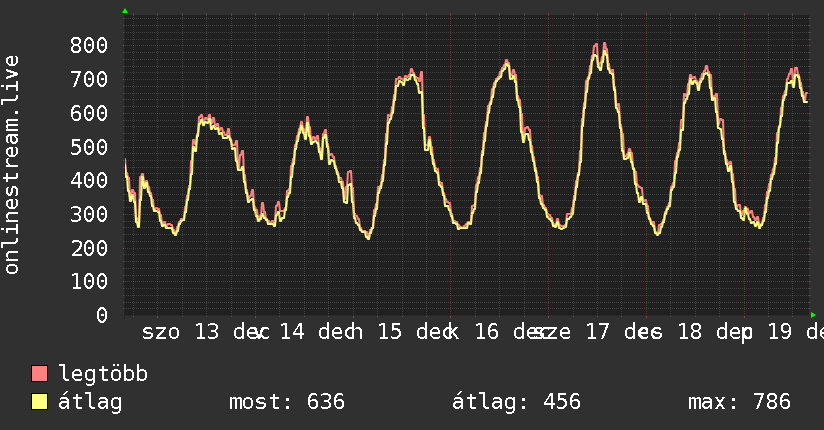Click the '18' x-axis date label

click(689, 332)
